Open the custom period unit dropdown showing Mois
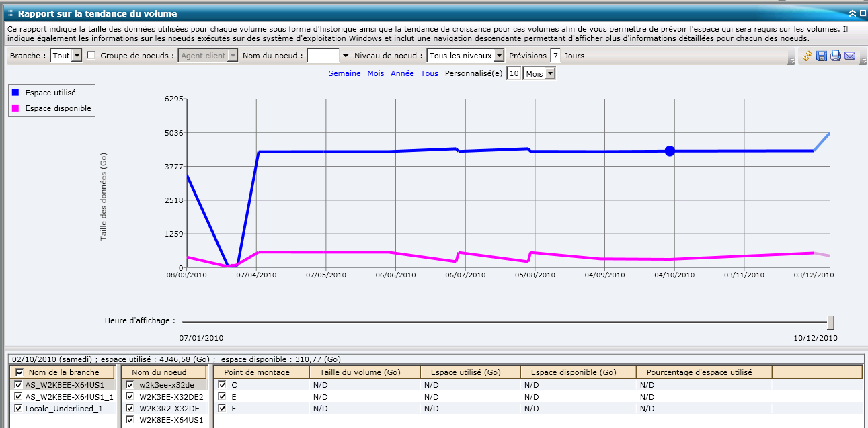868x428 pixels. pos(539,73)
